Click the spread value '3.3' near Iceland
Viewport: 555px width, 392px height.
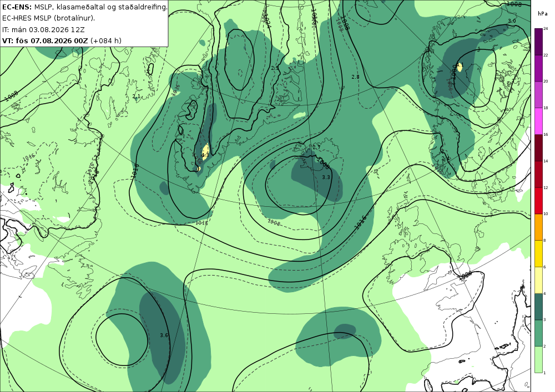pyautogui.click(x=326, y=177)
